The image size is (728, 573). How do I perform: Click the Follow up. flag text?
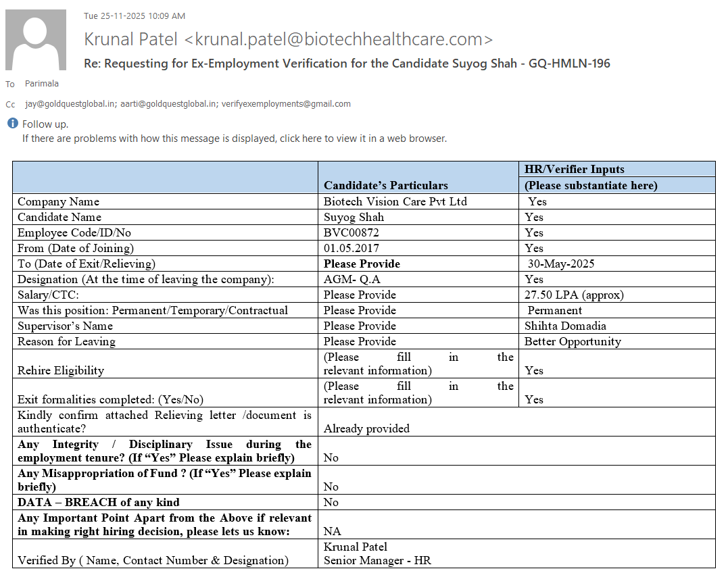[45, 124]
